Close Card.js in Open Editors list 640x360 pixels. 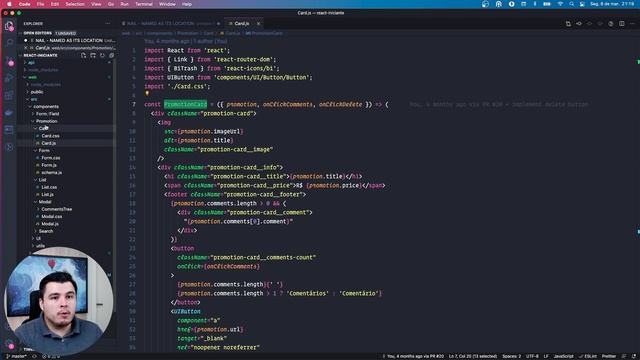click(26, 48)
